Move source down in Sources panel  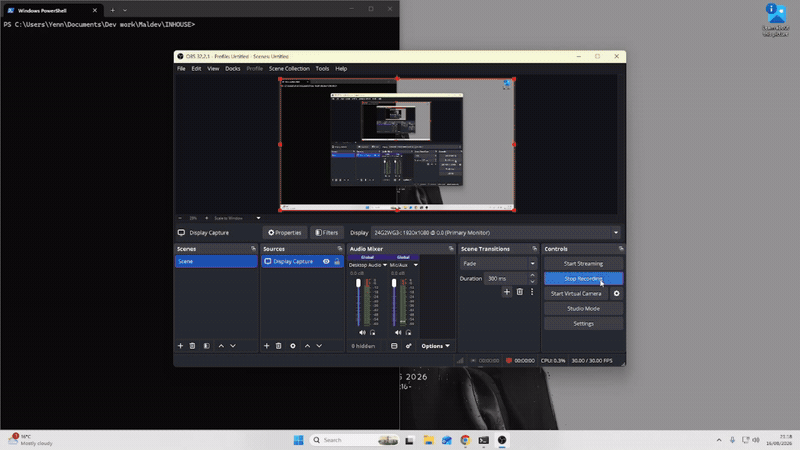[319, 346]
